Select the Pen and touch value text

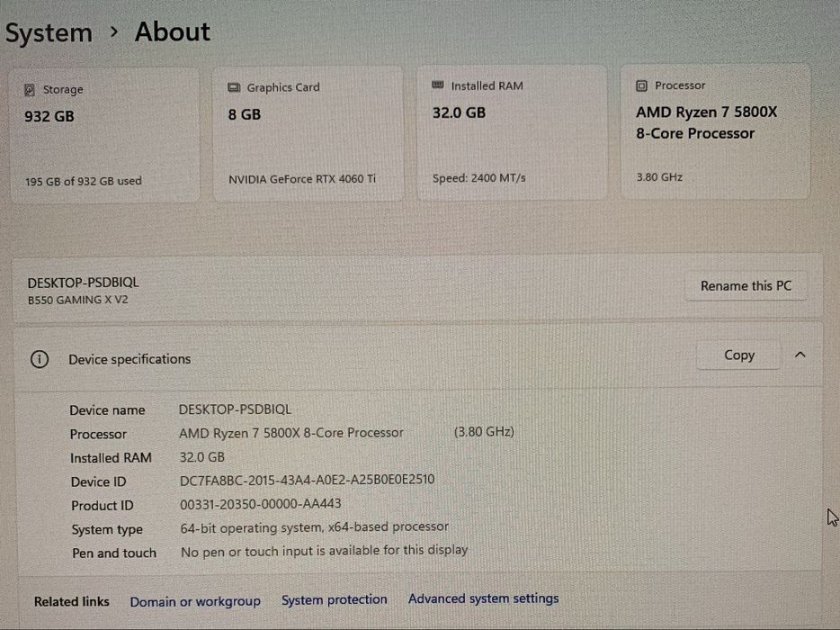(324, 551)
